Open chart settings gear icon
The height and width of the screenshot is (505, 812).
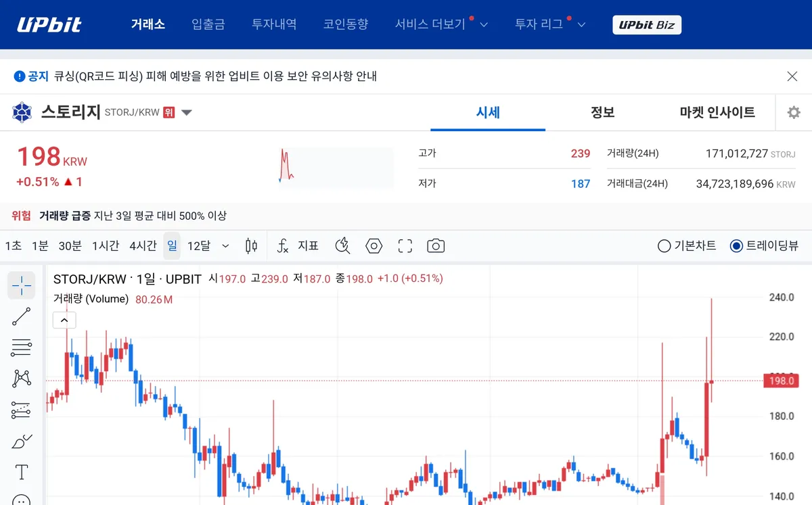point(794,113)
